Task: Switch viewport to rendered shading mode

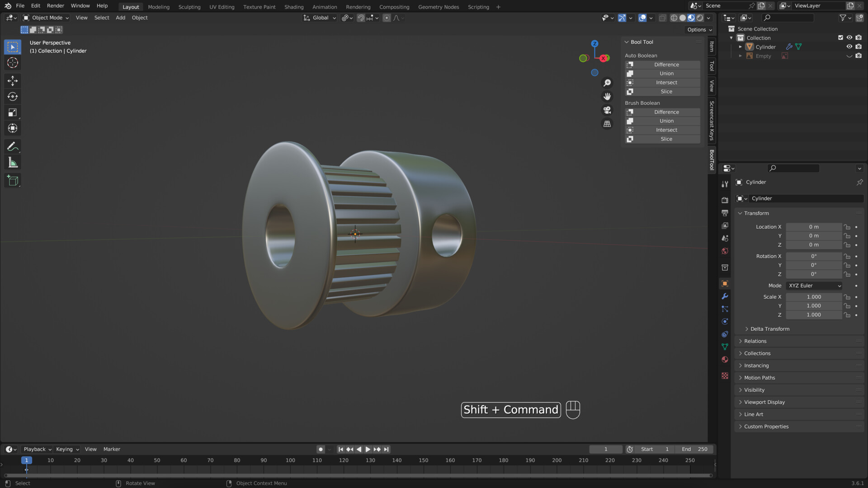Action: pyautogui.click(x=699, y=18)
